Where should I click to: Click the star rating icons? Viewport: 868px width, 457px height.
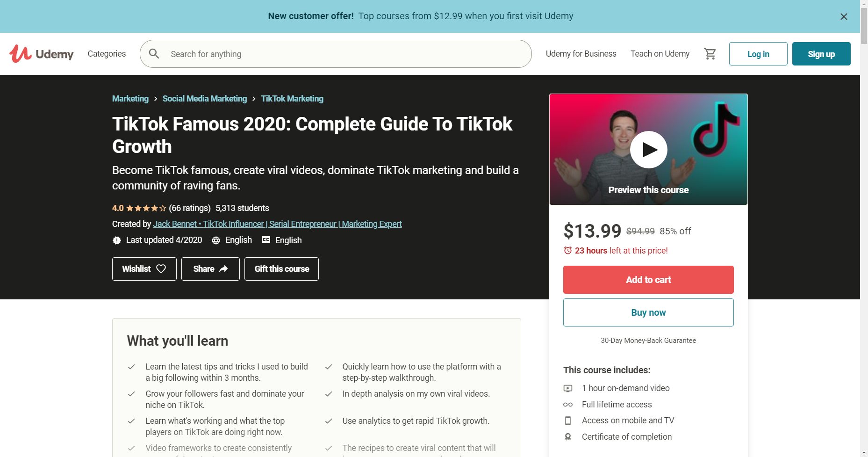coord(146,208)
